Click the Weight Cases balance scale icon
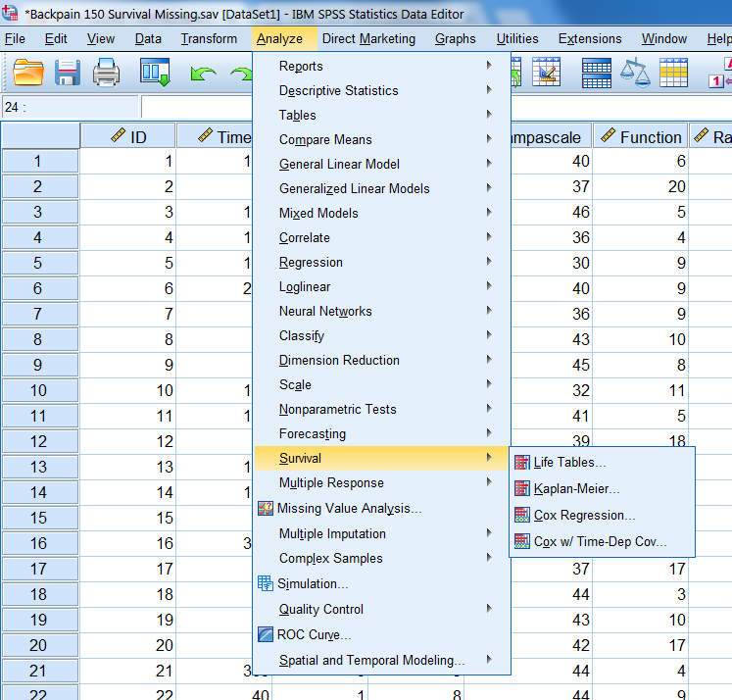Image resolution: width=732 pixels, height=700 pixels. tap(635, 73)
